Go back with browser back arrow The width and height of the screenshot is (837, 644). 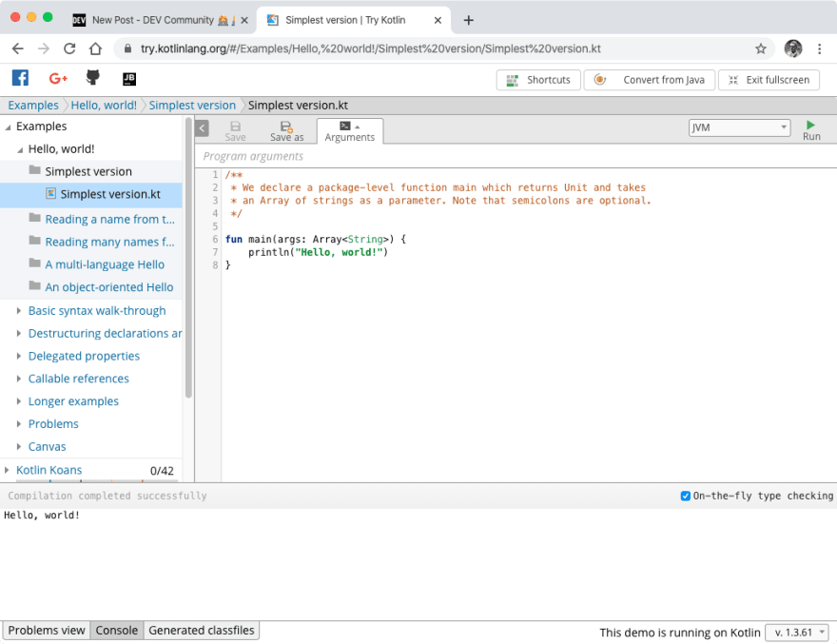click(x=18, y=49)
